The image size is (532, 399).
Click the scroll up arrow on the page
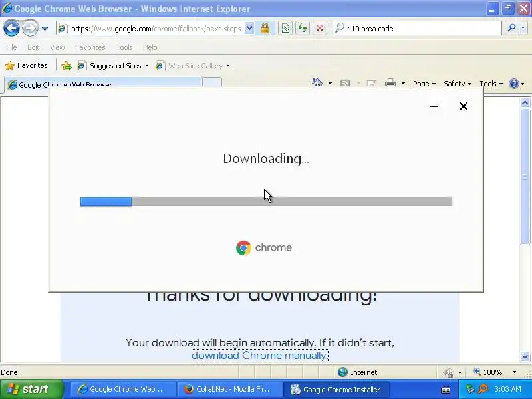525,103
